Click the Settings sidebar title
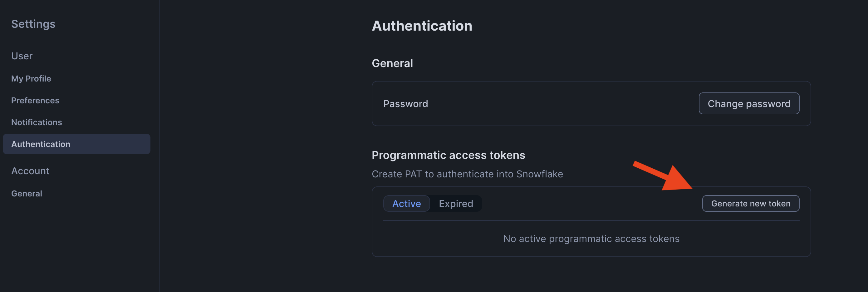The width and height of the screenshot is (868, 292). tap(33, 24)
